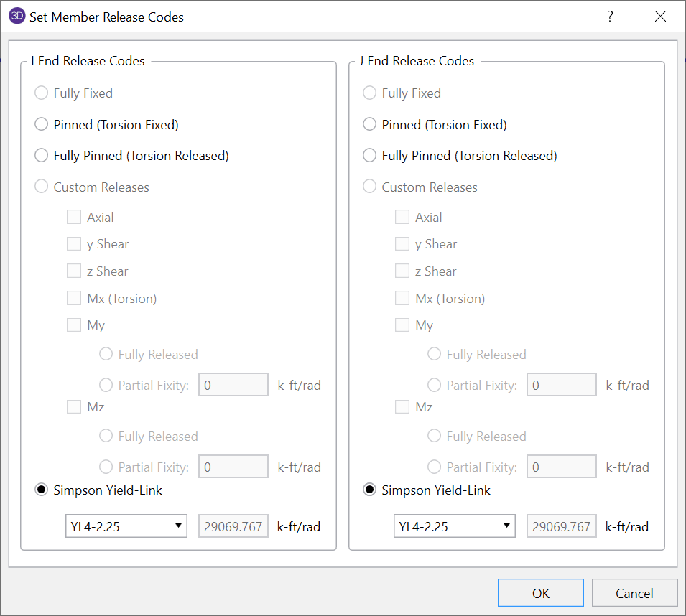Screen dimensions: 686x616
Task: Click the 3D app icon in title bar
Action: pyautogui.click(x=17, y=17)
